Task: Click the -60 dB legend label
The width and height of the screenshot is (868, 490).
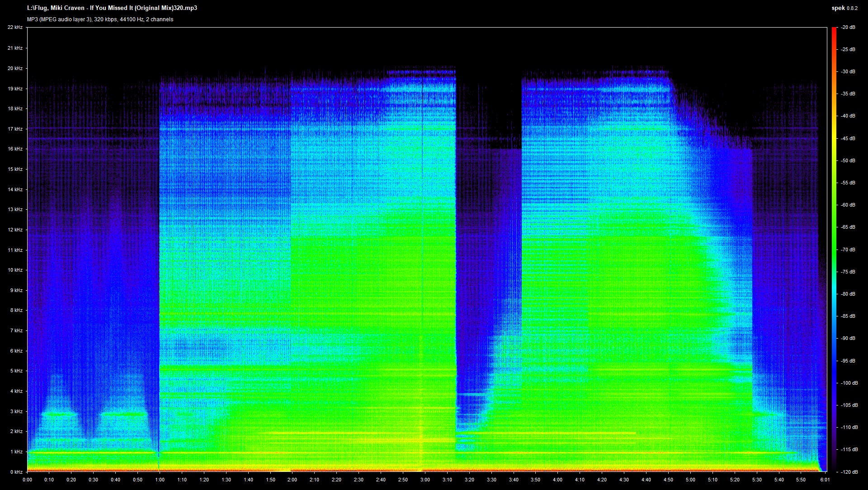Action: [x=848, y=204]
